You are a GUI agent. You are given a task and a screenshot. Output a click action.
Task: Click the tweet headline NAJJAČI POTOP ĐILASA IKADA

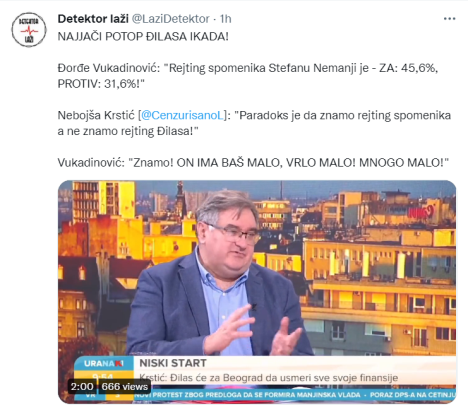click(x=143, y=36)
